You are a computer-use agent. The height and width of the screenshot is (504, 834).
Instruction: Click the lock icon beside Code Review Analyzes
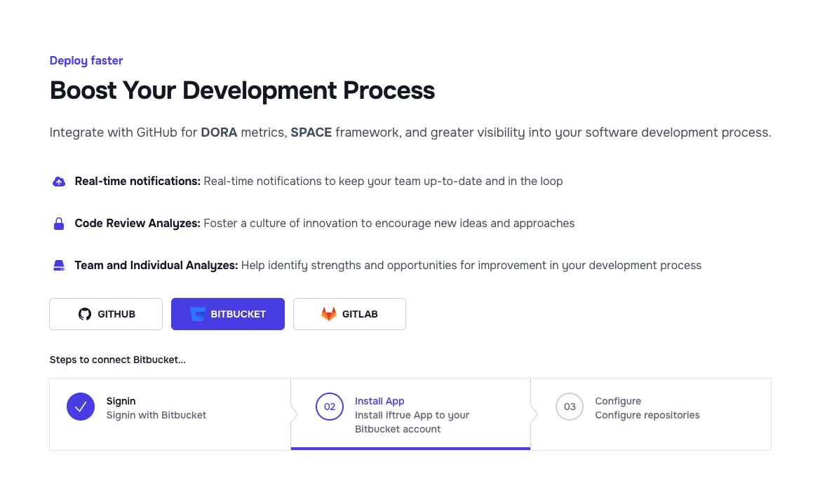pos(59,224)
